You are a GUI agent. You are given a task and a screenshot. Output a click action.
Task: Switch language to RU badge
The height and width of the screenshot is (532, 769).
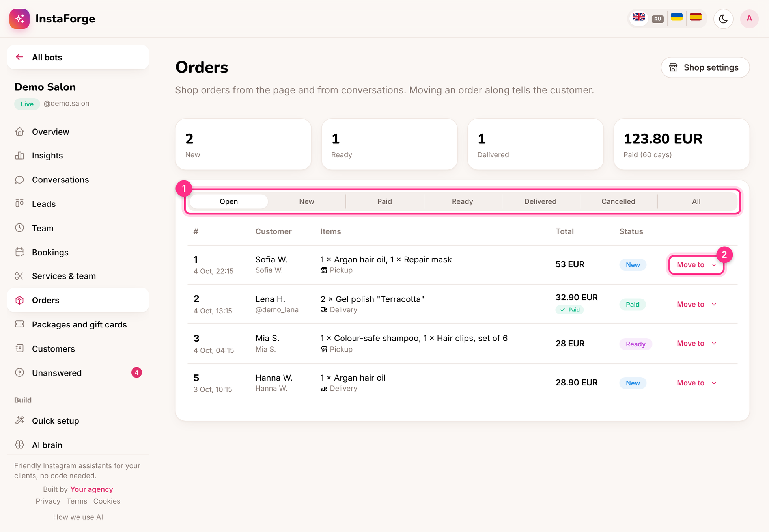[657, 19]
